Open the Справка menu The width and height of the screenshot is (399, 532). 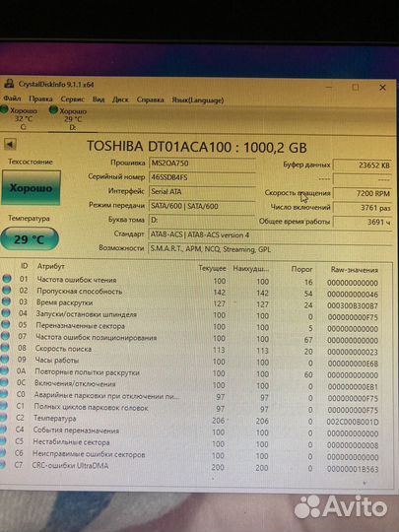point(150,100)
